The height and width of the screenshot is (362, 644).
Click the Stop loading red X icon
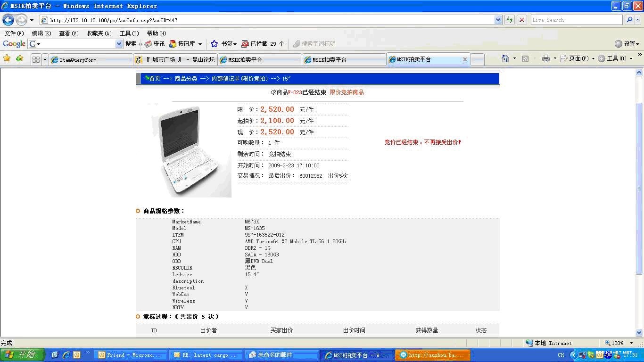point(522,20)
